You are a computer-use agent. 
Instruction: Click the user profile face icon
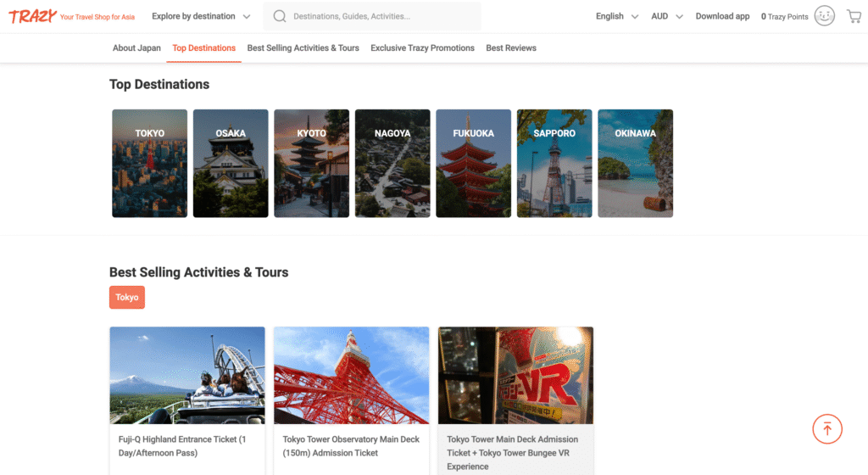(824, 16)
